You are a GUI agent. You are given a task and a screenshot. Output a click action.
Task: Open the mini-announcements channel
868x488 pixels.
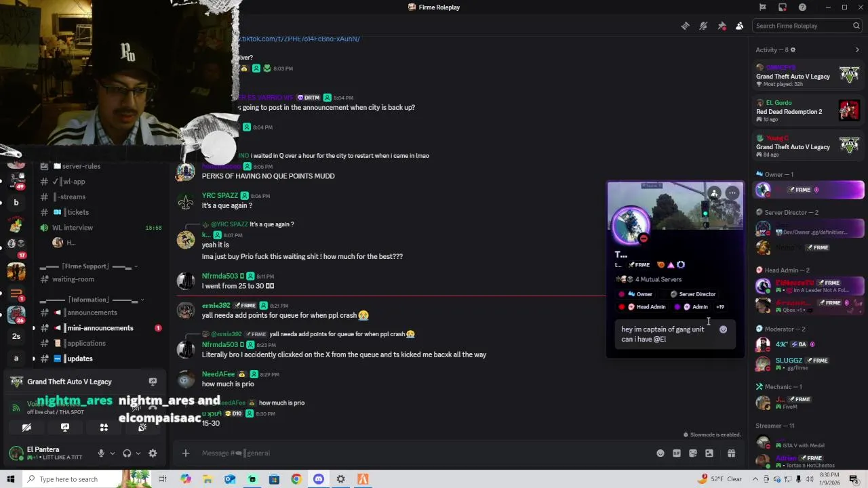pyautogui.click(x=102, y=328)
